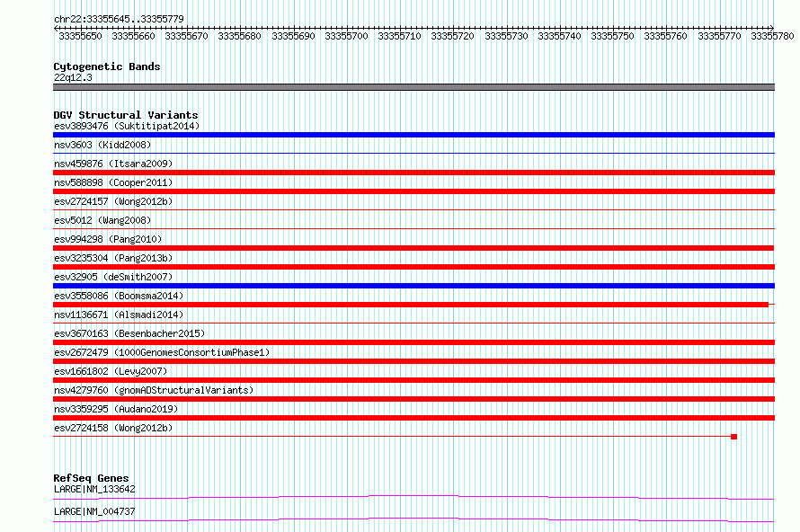Click the magenta line of LARGE|NM_133642
The width and height of the screenshot is (800, 532).
click(413, 497)
